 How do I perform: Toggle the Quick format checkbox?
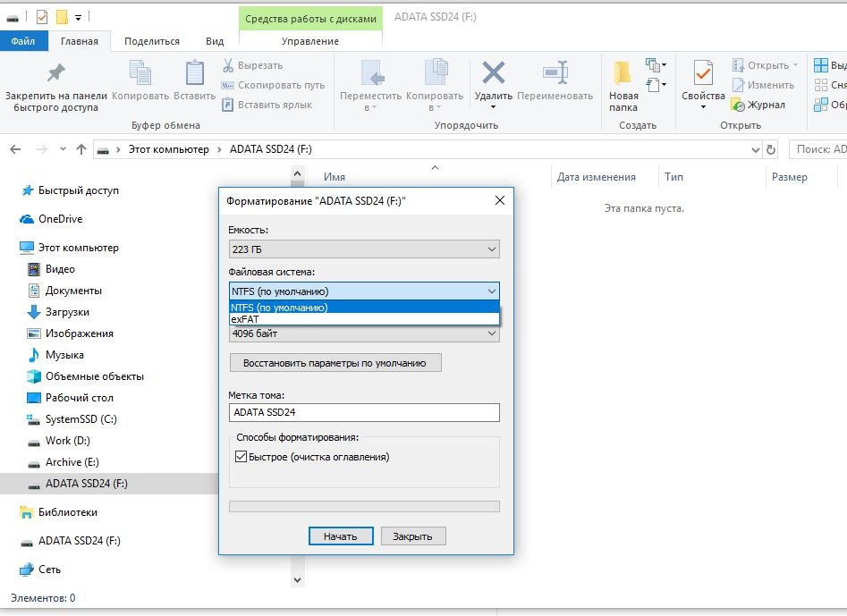[x=241, y=457]
